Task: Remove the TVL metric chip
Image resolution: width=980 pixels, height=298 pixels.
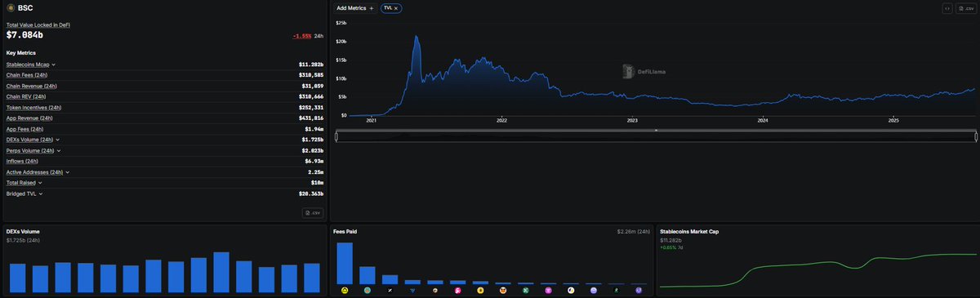Action: (396, 7)
